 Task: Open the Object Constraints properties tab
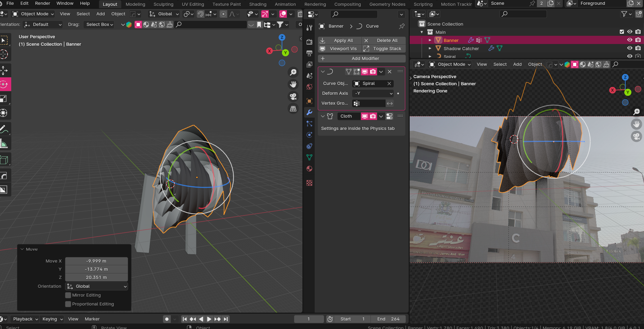(309, 146)
